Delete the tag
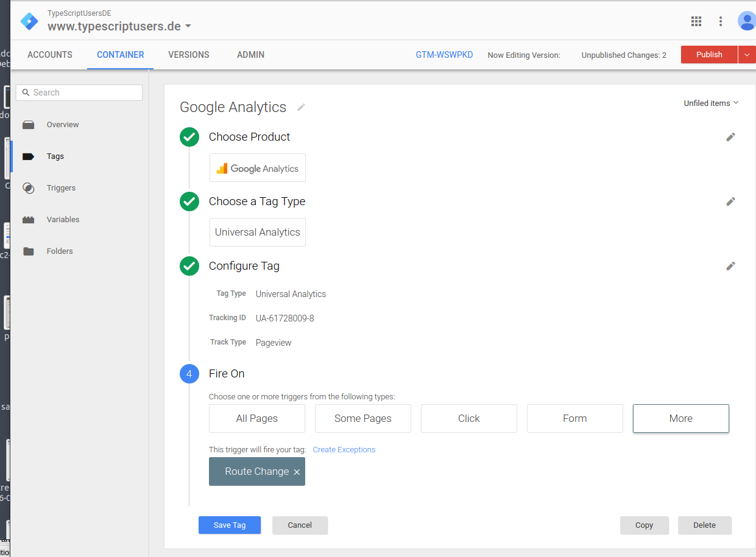 click(x=704, y=525)
